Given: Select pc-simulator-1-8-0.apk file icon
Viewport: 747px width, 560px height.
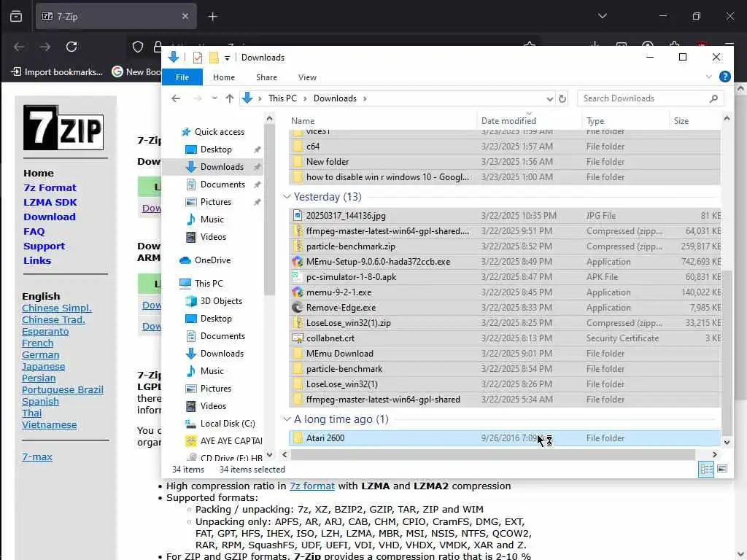Looking at the screenshot, I should coord(298,276).
